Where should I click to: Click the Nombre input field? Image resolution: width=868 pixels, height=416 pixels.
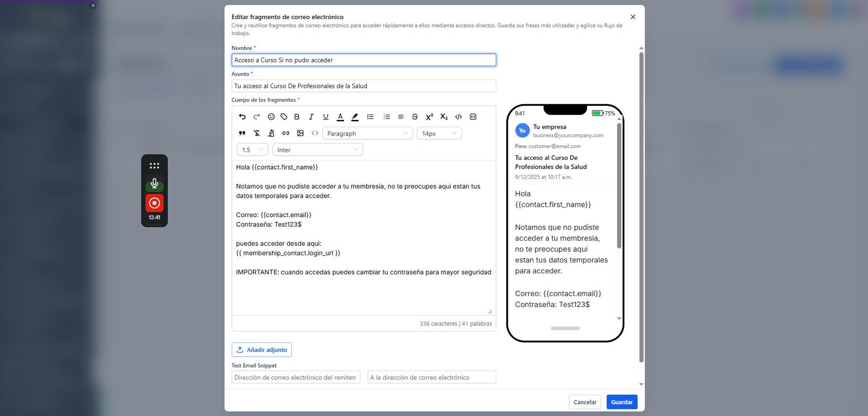tap(363, 60)
